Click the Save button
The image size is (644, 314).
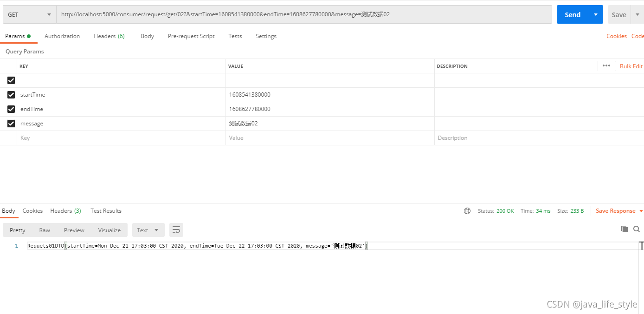click(x=619, y=14)
